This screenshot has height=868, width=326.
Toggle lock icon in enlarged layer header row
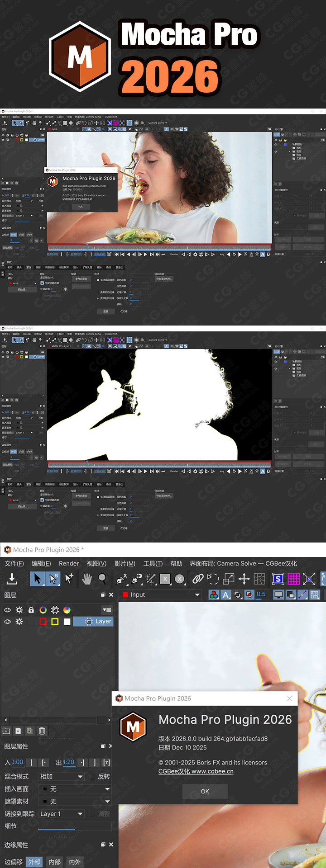pyautogui.click(x=31, y=610)
